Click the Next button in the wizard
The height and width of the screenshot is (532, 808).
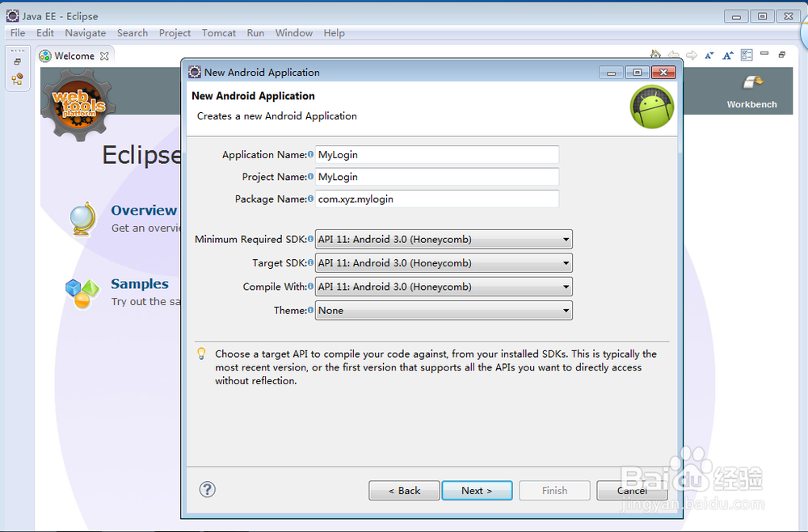pyautogui.click(x=477, y=490)
